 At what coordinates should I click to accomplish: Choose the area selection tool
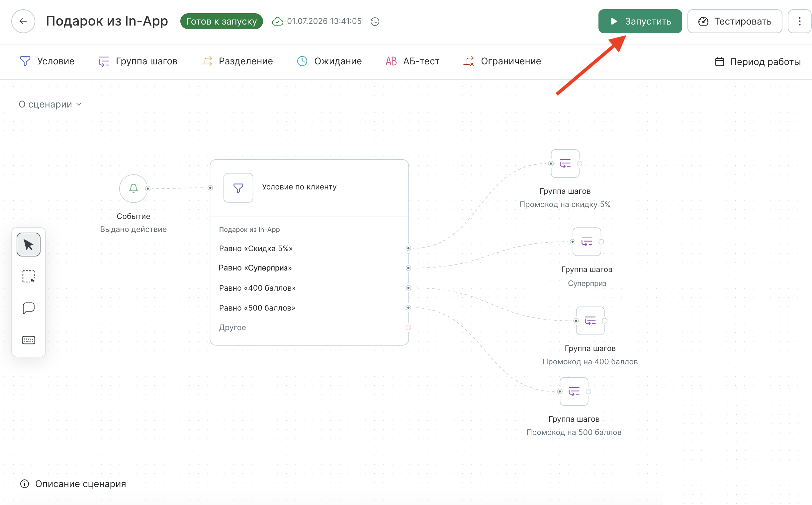point(29,276)
